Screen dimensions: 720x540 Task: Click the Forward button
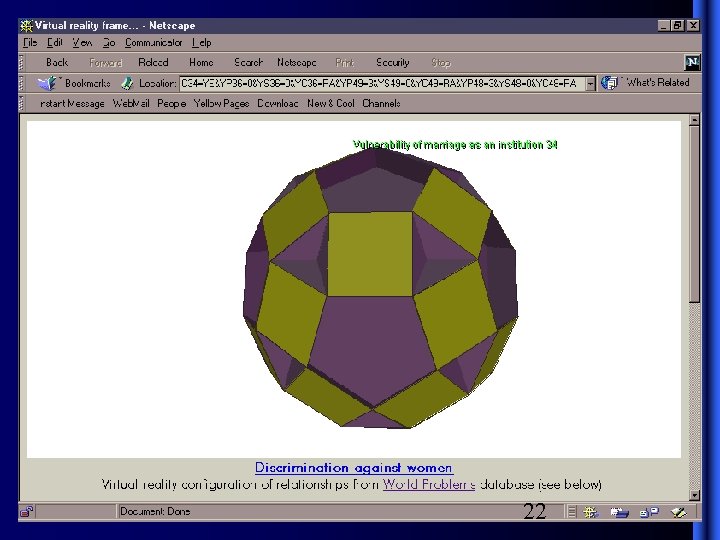106,62
